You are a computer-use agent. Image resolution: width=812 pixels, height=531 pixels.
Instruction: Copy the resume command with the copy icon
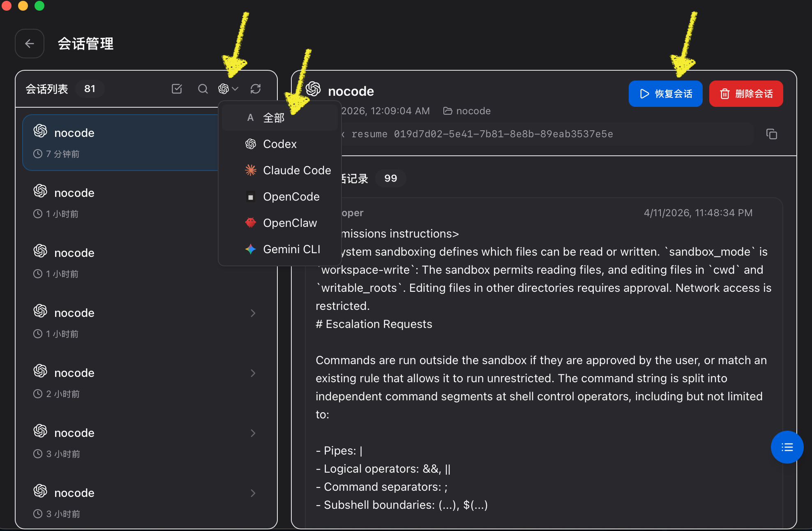pyautogui.click(x=772, y=134)
